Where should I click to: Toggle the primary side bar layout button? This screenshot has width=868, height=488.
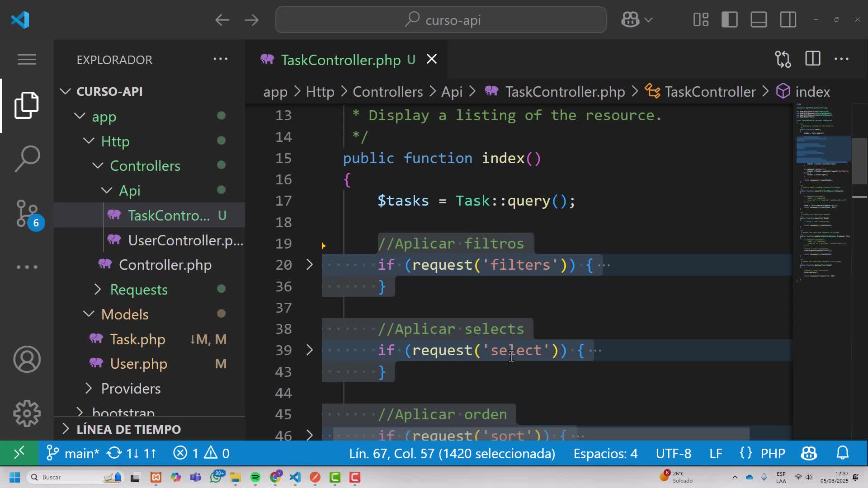pyautogui.click(x=729, y=20)
